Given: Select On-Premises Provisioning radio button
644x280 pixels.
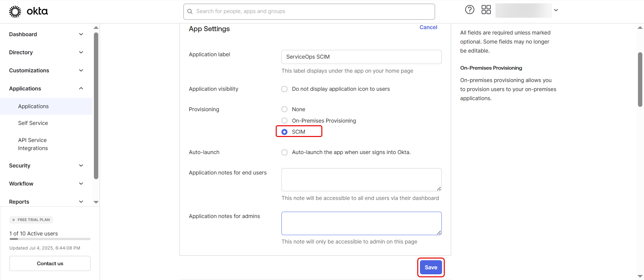Looking at the screenshot, I should (284, 121).
